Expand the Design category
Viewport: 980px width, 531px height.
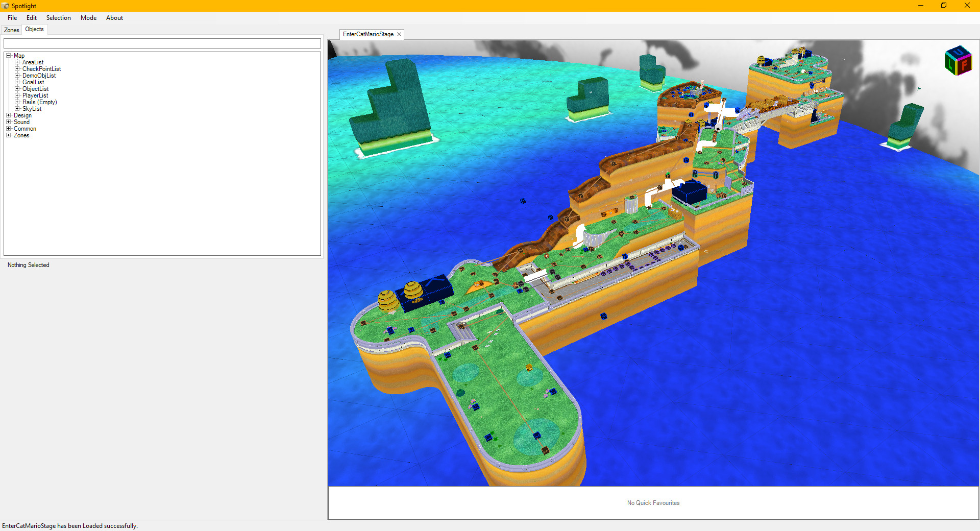9,115
